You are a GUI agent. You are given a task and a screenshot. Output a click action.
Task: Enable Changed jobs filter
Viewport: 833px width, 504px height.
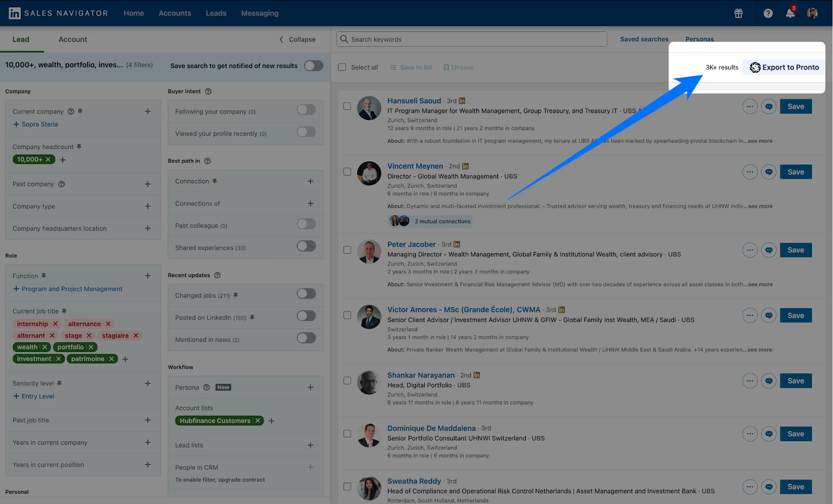coord(306,294)
